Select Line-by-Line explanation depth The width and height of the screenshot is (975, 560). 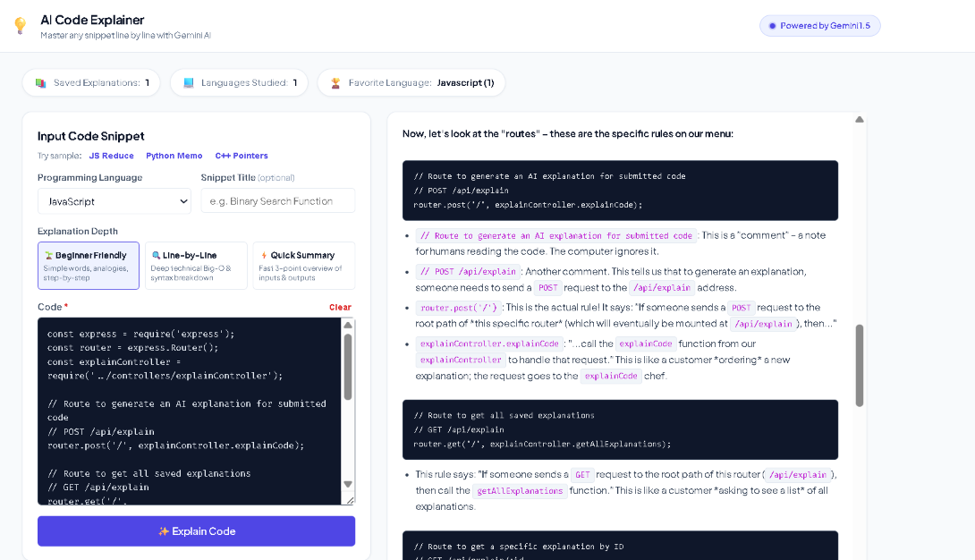pyautogui.click(x=196, y=266)
